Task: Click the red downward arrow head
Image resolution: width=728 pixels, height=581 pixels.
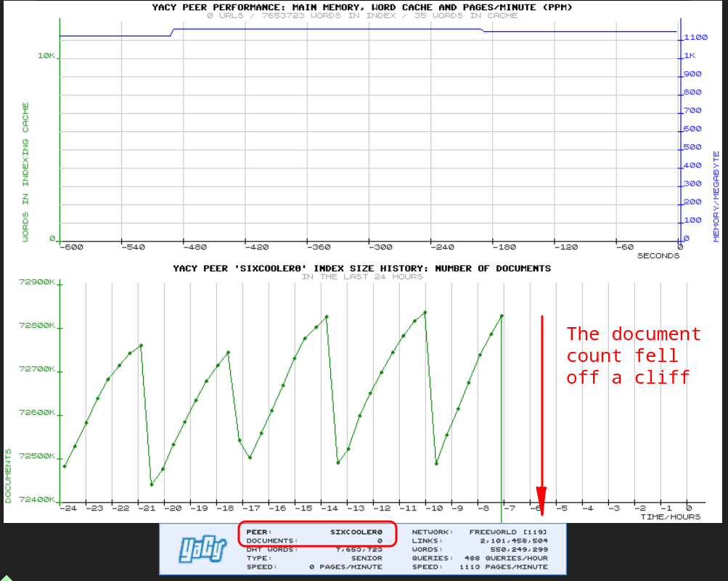Action: 541,495
